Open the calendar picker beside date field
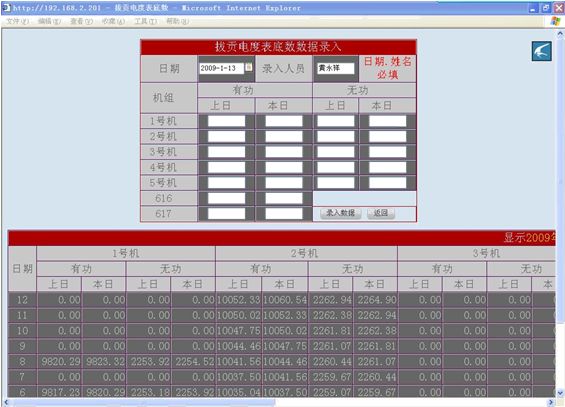The width and height of the screenshot is (565, 407). click(x=249, y=67)
